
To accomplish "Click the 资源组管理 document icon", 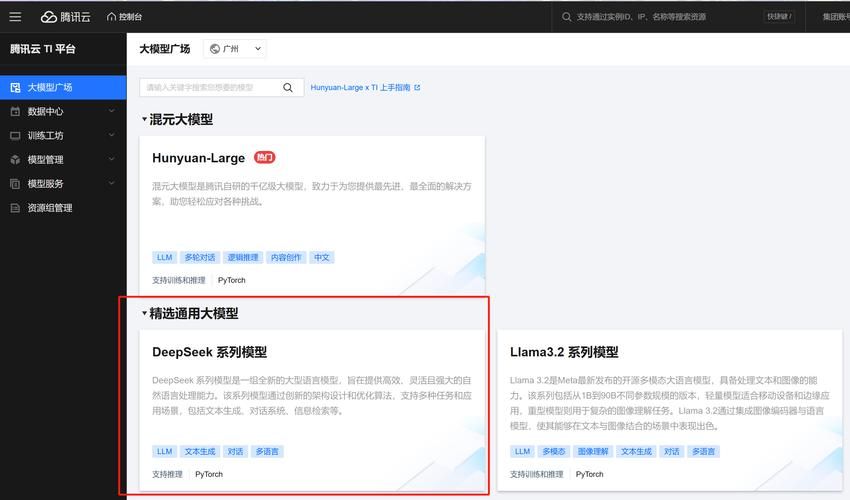I will pyautogui.click(x=15, y=208).
